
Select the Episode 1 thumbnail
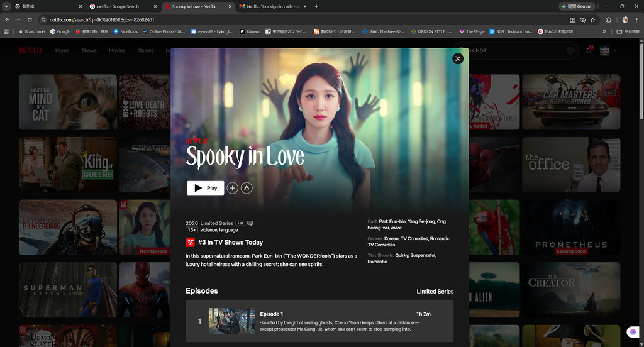[231, 321]
